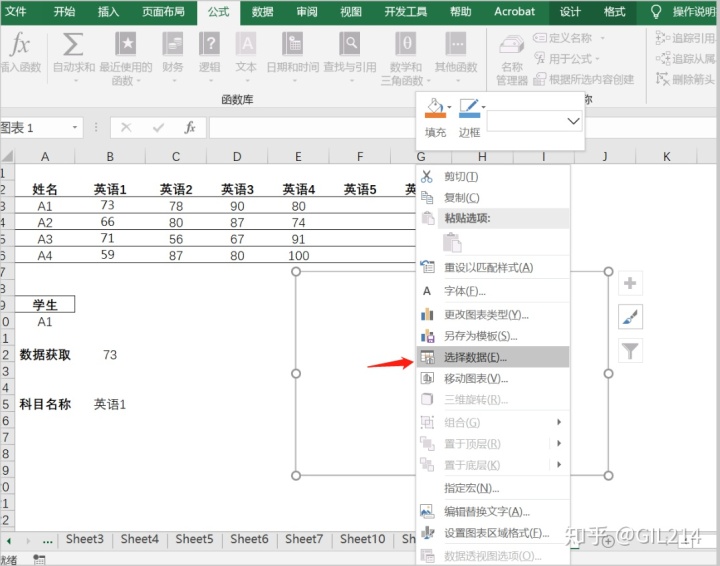720x566 pixels.
Task: Open the Text functions icon
Action: click(246, 44)
